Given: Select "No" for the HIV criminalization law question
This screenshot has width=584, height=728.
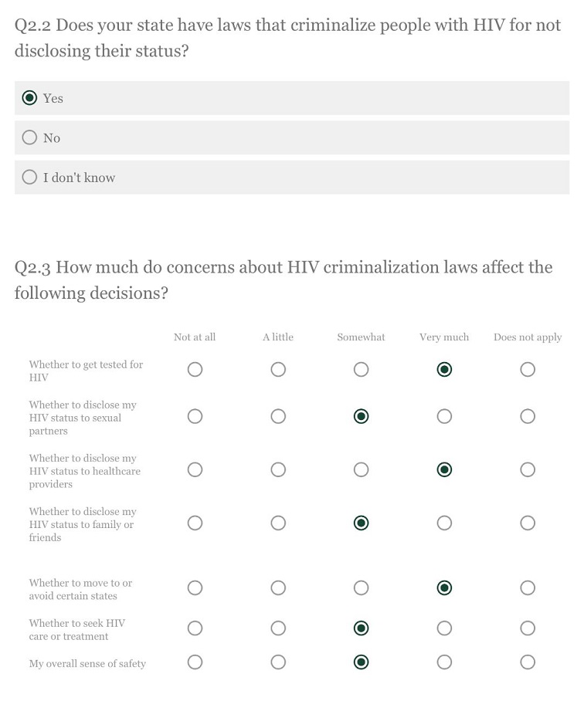Looking at the screenshot, I should click(29, 137).
